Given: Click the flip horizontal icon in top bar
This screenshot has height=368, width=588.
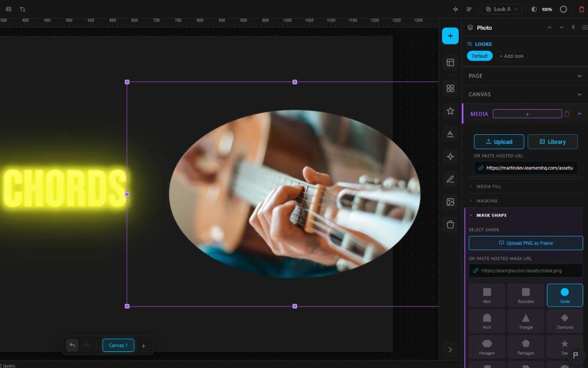Looking at the screenshot, I should click(x=455, y=9).
